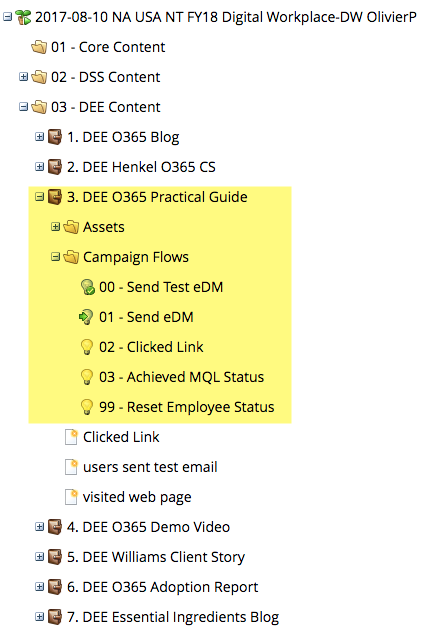The width and height of the screenshot is (426, 633).
Task: Click the green sprout campaign folder icon
Action: pos(23,17)
